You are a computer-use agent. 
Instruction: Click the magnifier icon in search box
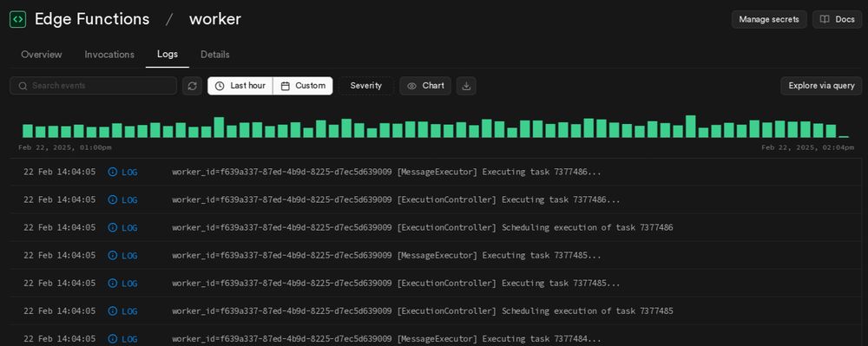click(23, 86)
